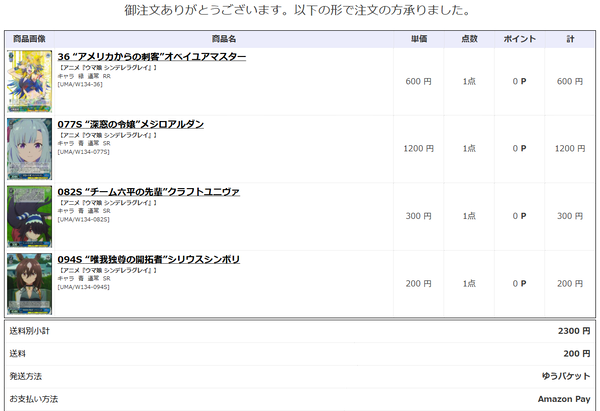Image resolution: width=600 pixels, height=411 pixels.
Task: Click the Amazon Pay payment method
Action: tap(564, 399)
